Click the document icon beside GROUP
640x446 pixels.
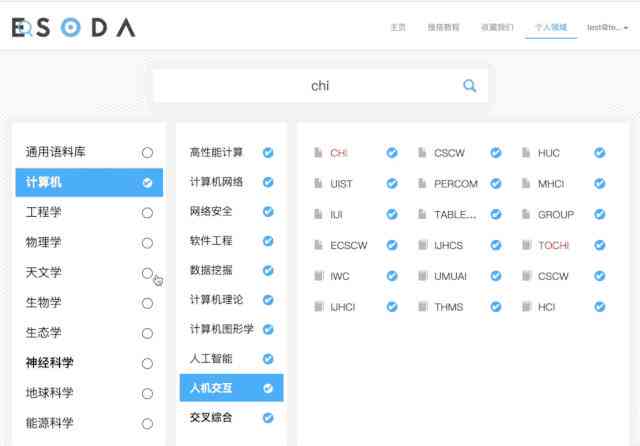pyautogui.click(x=526, y=214)
